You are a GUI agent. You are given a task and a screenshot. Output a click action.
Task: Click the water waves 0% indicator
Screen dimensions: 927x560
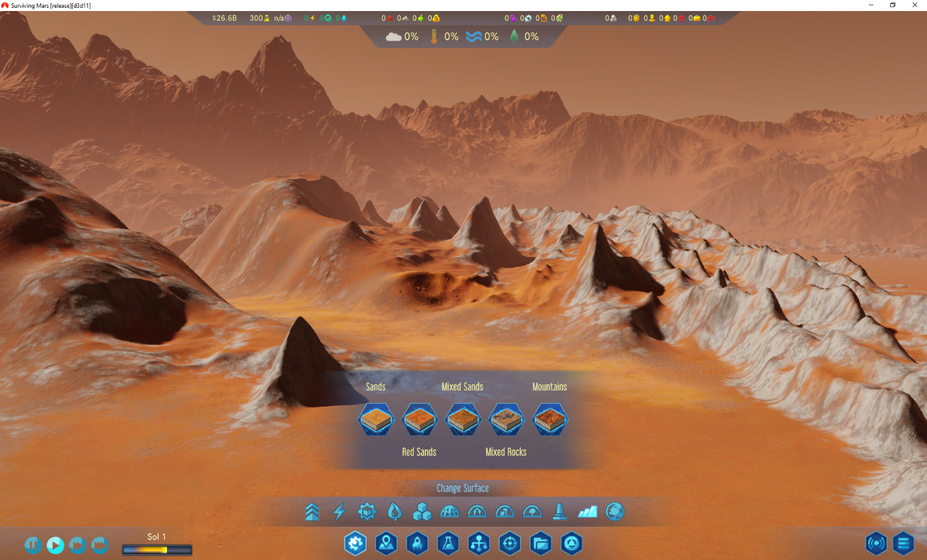click(482, 37)
